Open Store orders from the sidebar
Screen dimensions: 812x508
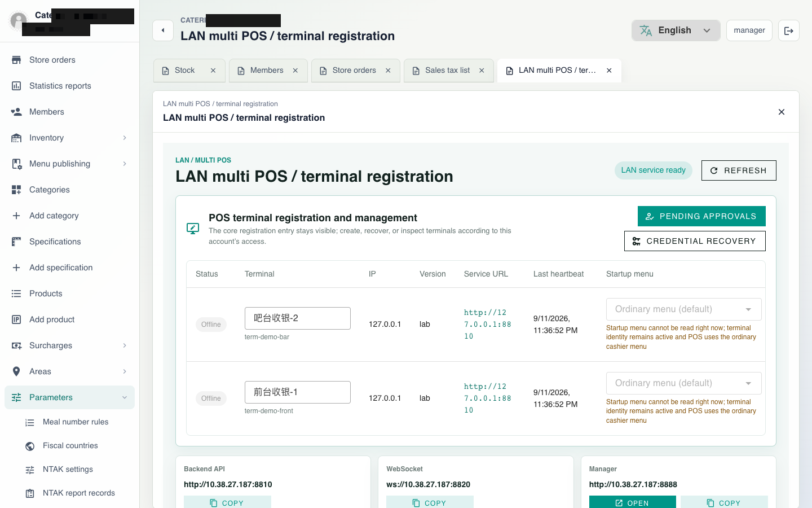coord(69,60)
